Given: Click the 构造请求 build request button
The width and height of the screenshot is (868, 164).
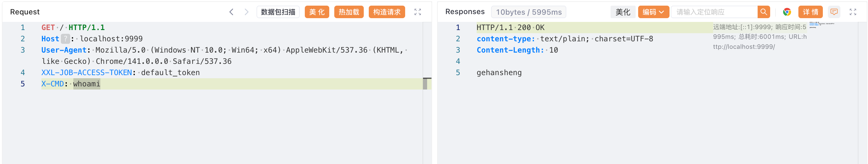Looking at the screenshot, I should pyautogui.click(x=386, y=12).
